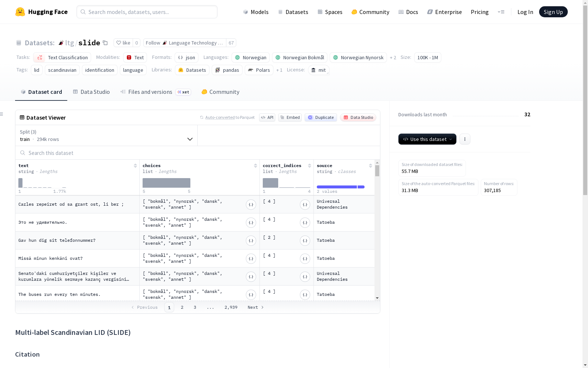Show the +2 more languages
This screenshot has width=588, height=368.
point(393,57)
